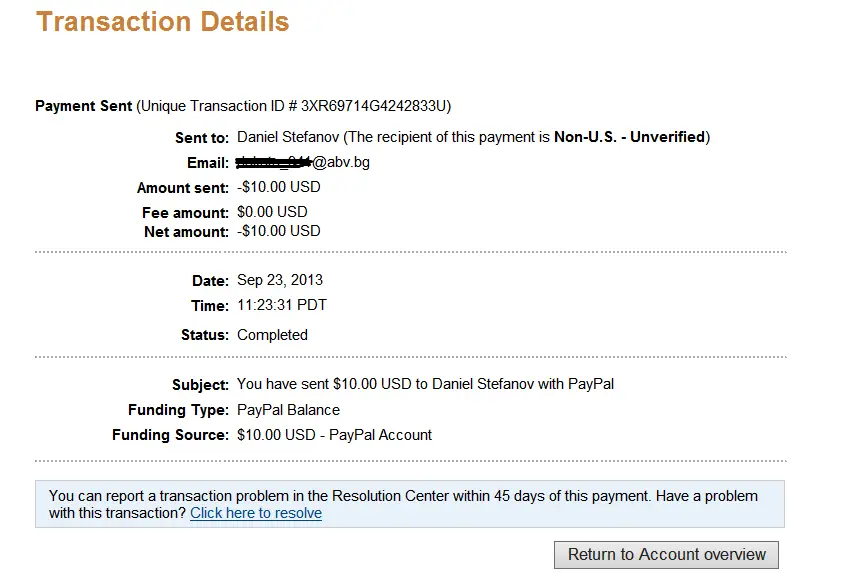Click the Transaction Details page heading
Screen dimensions: 849x582
(163, 22)
